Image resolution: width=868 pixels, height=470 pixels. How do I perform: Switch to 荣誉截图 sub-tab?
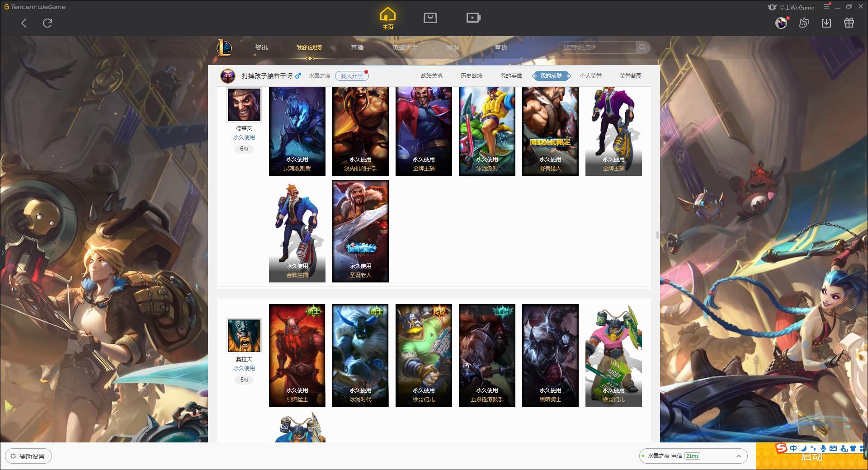[x=631, y=76]
